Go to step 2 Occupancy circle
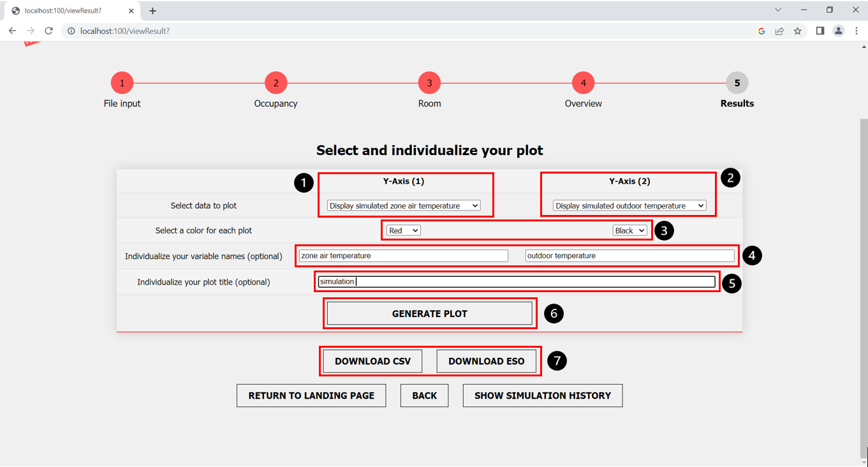This screenshot has height=467, width=868. click(x=276, y=83)
